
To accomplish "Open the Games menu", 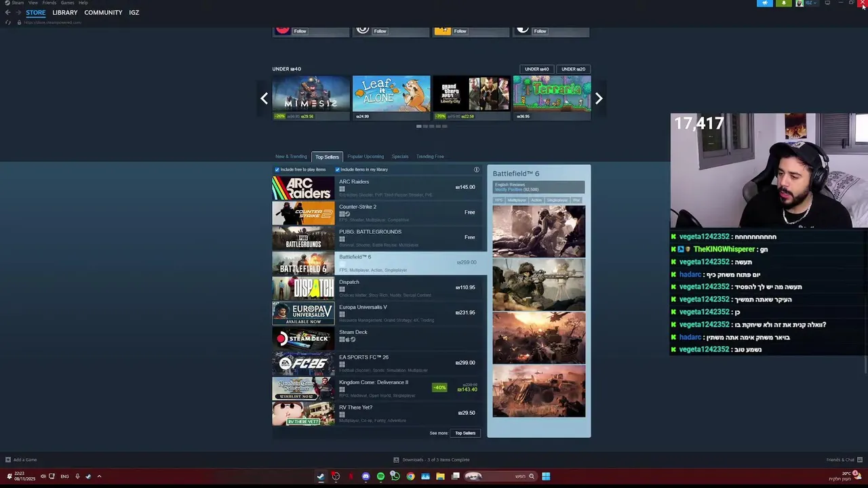I will [67, 3].
